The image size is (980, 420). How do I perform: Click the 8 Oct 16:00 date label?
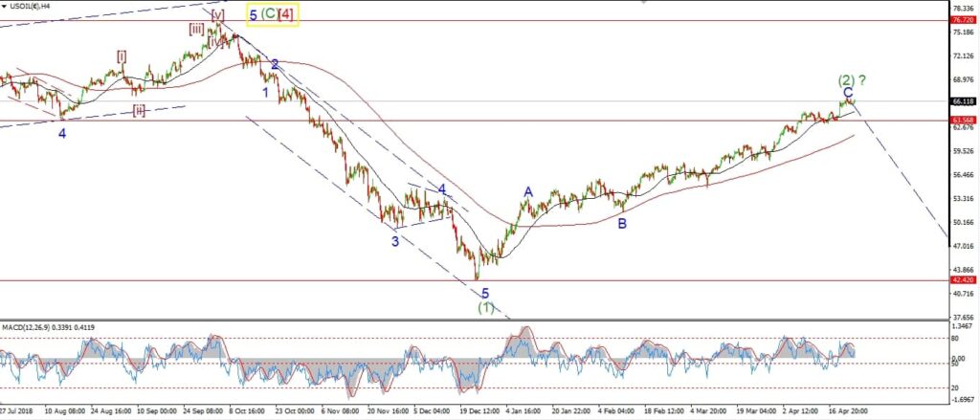pyautogui.click(x=248, y=411)
